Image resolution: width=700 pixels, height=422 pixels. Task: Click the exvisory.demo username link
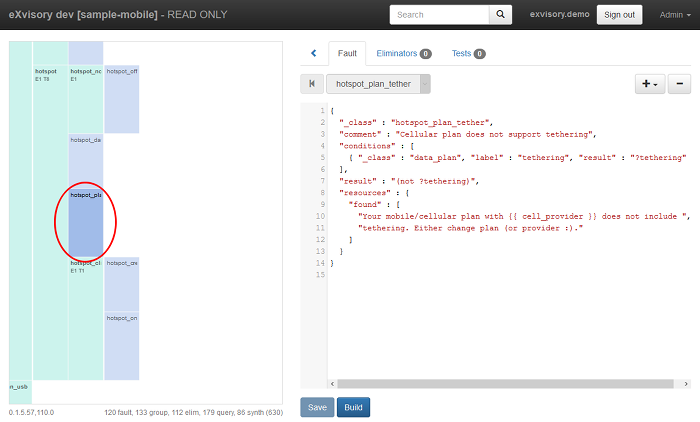point(559,14)
